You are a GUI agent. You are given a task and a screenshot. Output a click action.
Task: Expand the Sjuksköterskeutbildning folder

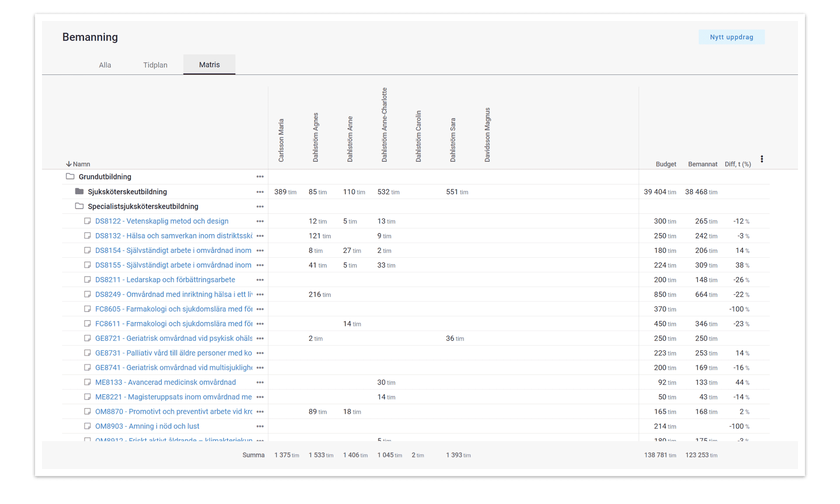coord(79,191)
